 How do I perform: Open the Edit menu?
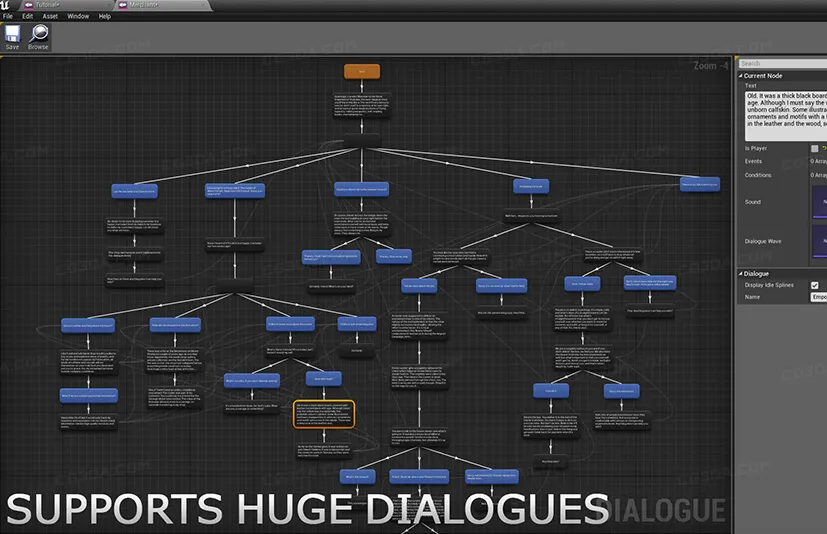coord(27,16)
